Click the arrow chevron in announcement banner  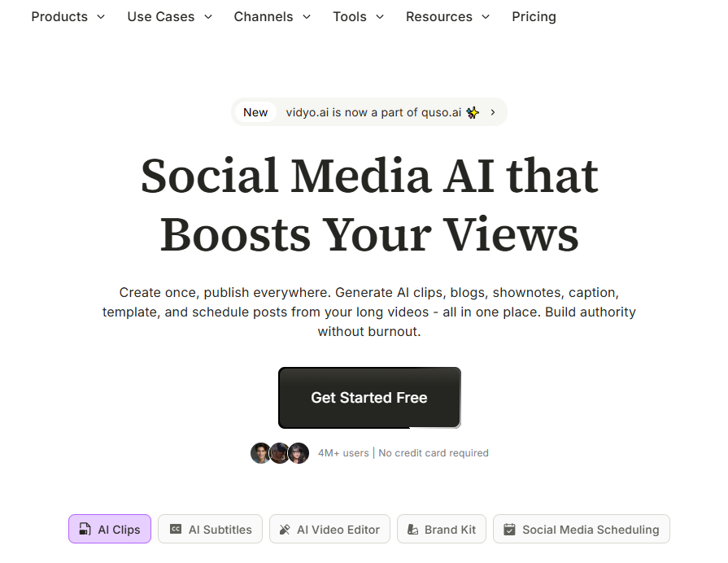coord(493,112)
